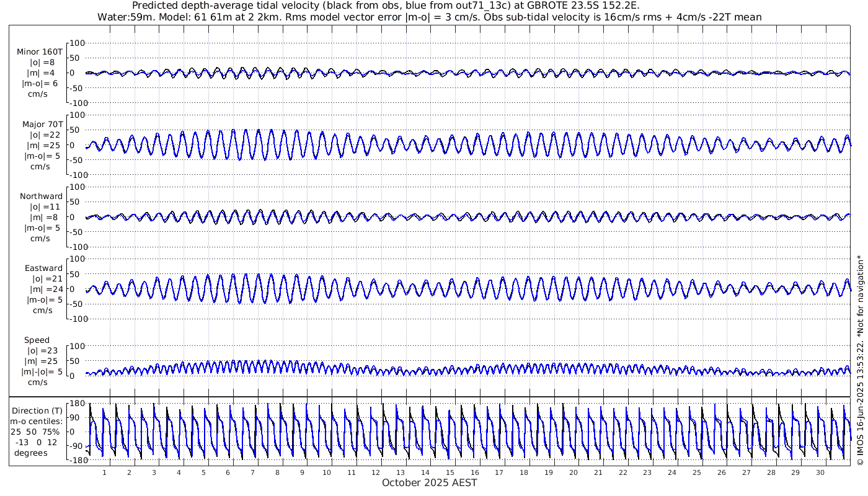The height and width of the screenshot is (496, 868).
Task: Click the "Speed" panel label
Action: pyautogui.click(x=37, y=340)
